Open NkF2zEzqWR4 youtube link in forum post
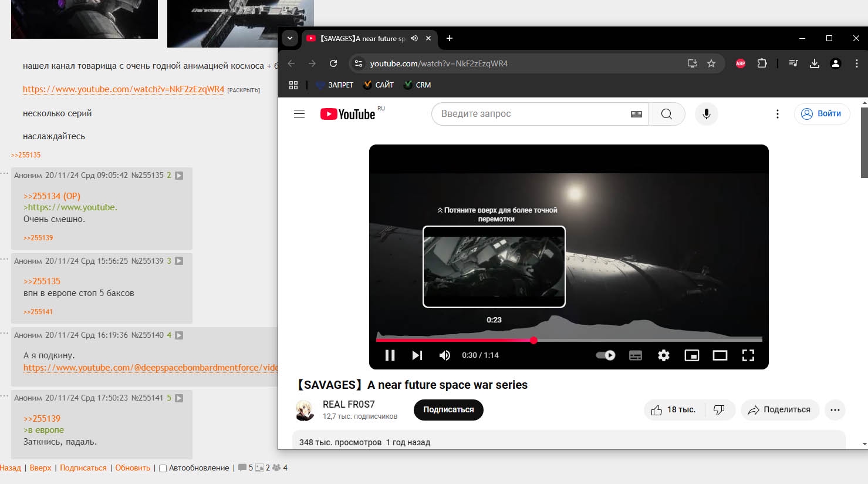Image resolution: width=868 pixels, height=484 pixels. pyautogui.click(x=123, y=89)
